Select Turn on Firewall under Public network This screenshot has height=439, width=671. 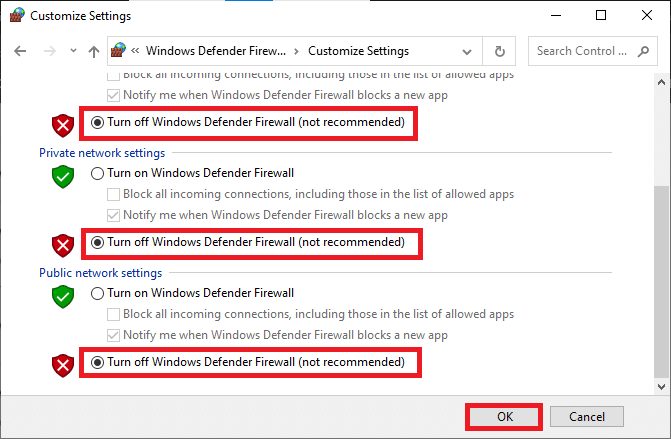pos(97,294)
